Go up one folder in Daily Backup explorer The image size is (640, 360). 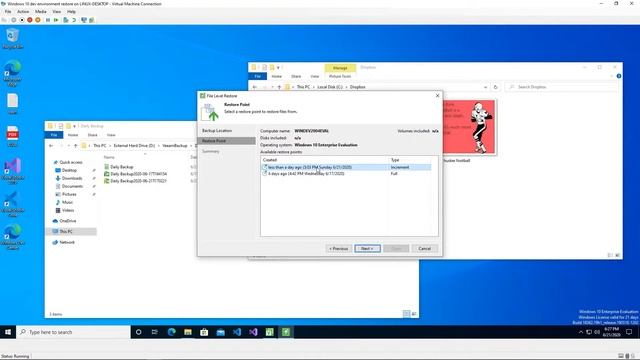click(x=76, y=146)
